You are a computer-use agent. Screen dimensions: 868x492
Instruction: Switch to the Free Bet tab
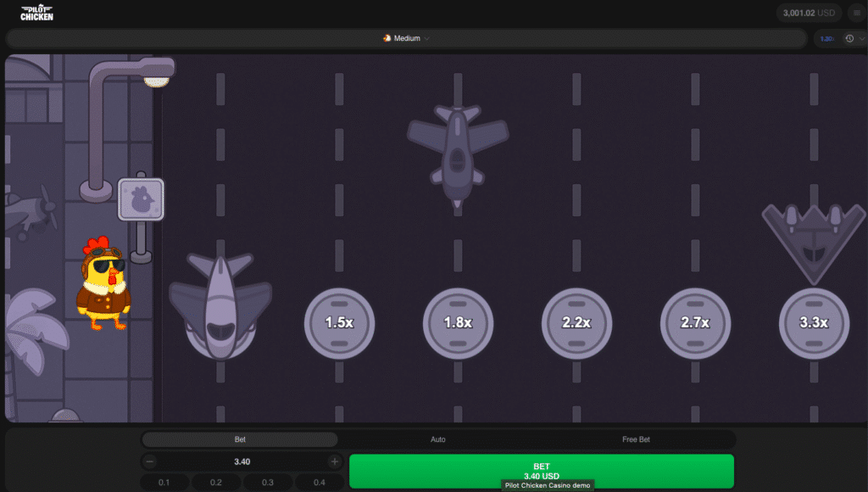[636, 439]
